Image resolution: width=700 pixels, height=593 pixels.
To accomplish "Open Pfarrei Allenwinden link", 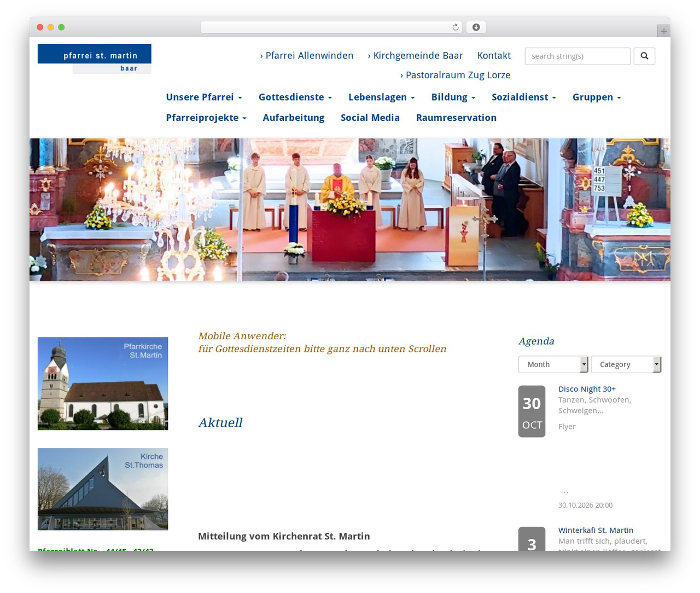I will click(x=306, y=55).
